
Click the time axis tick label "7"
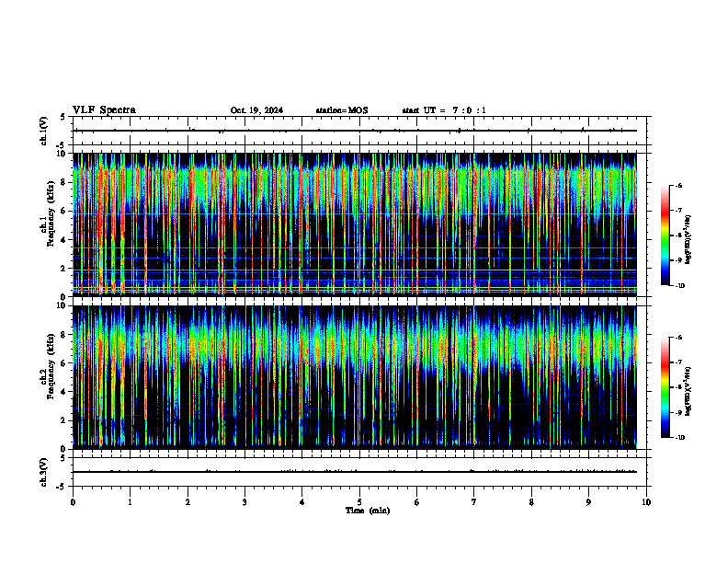coord(474,502)
